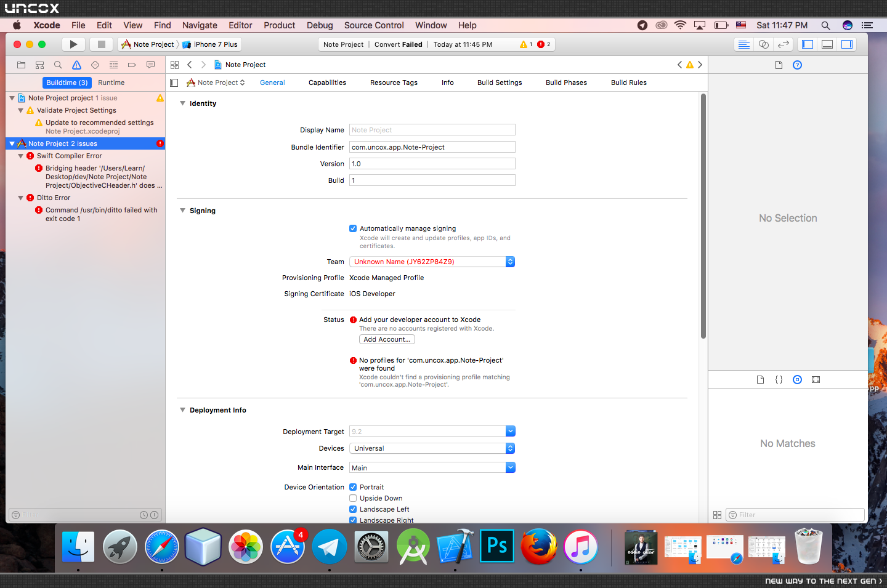The height and width of the screenshot is (588, 887).
Task: Open the Team dropdown
Action: (x=432, y=262)
